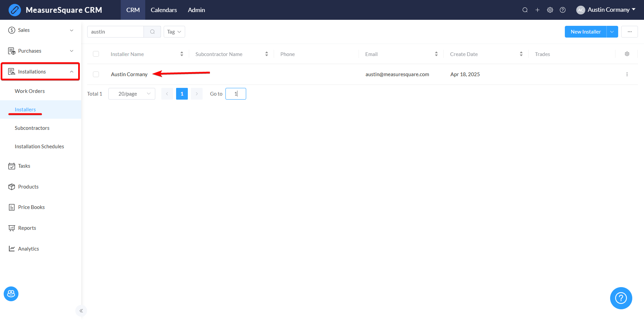Focus the installer search field
The image size is (644, 321).
(116, 32)
